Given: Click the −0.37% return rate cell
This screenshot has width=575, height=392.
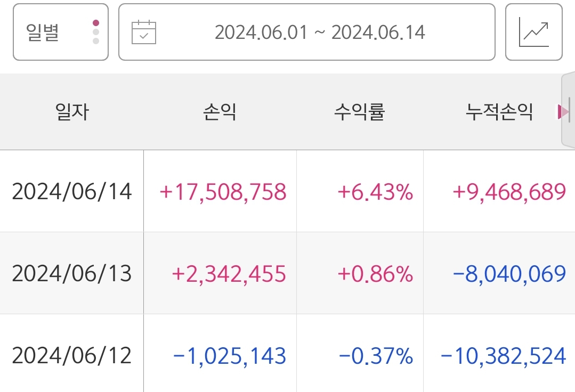Looking at the screenshot, I should 376,355.
